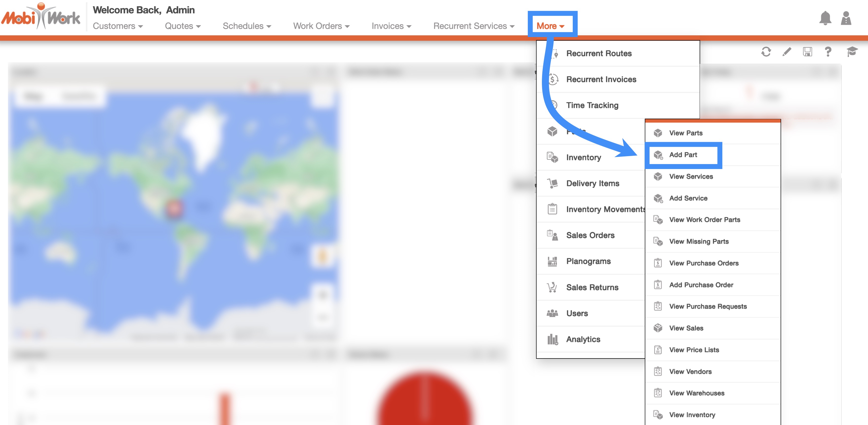Click the More menu
The height and width of the screenshot is (425, 868).
click(x=550, y=26)
